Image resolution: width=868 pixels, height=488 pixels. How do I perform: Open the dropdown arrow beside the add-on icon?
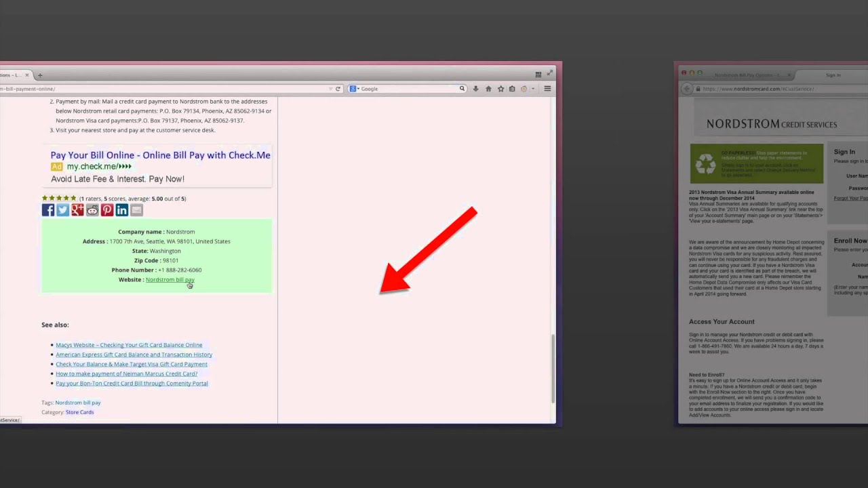[533, 89]
